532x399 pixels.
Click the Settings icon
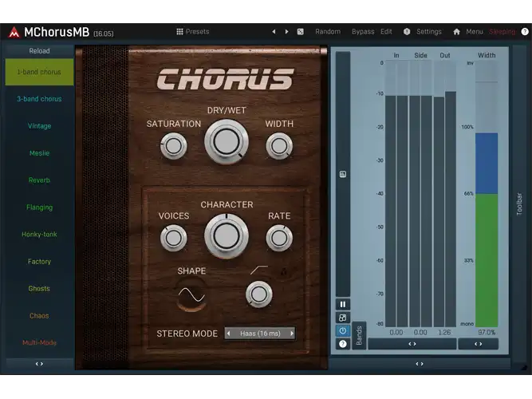click(x=407, y=32)
